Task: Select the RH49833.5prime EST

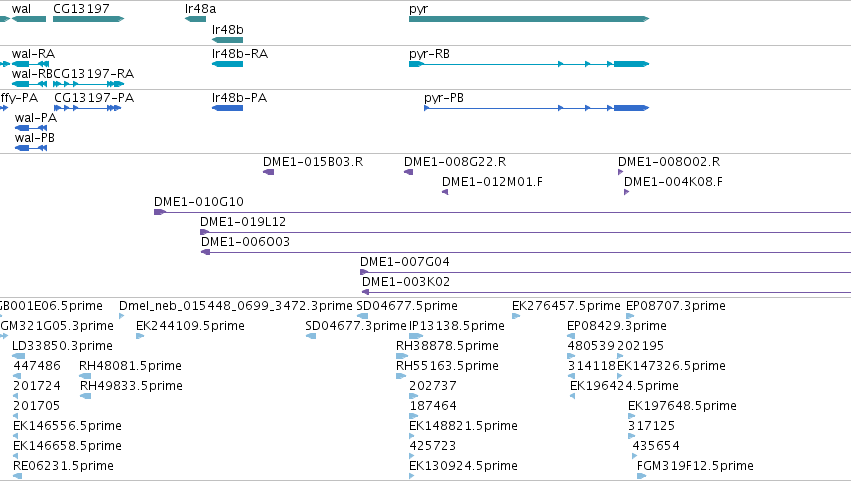Action: (x=86, y=396)
